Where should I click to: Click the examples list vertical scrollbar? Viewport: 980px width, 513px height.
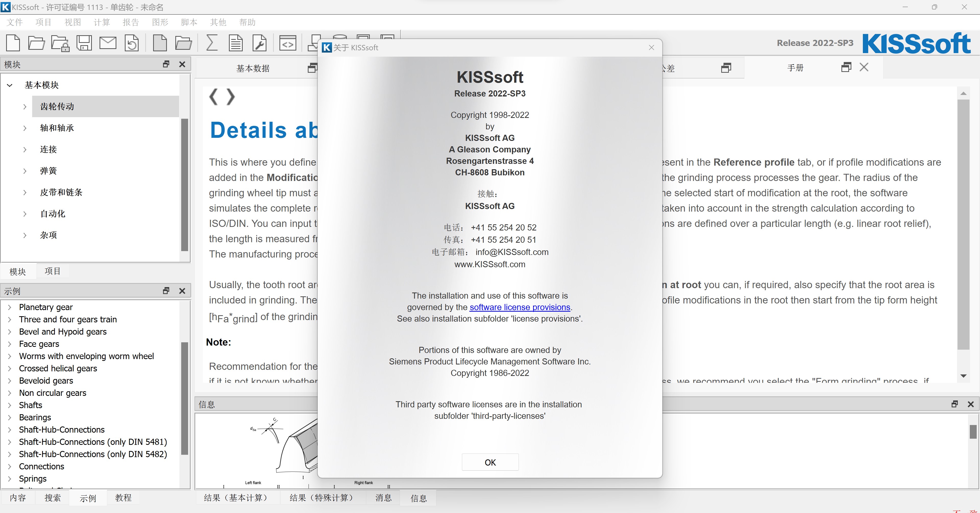tap(185, 398)
